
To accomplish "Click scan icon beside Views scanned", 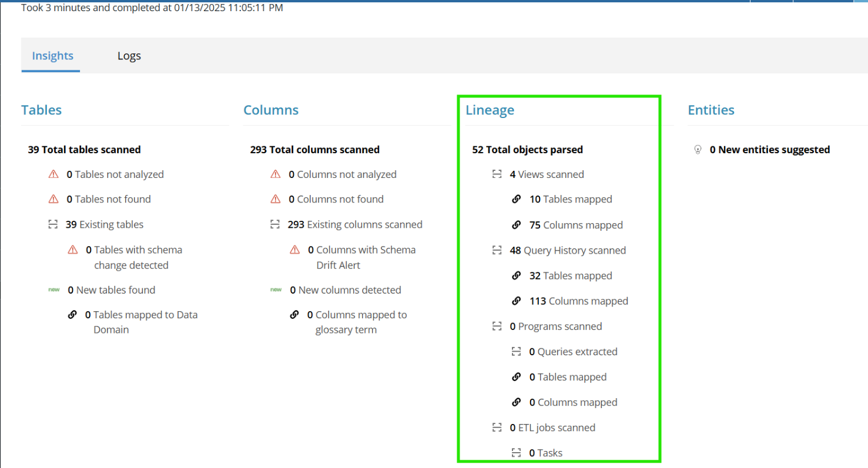I will (497, 174).
